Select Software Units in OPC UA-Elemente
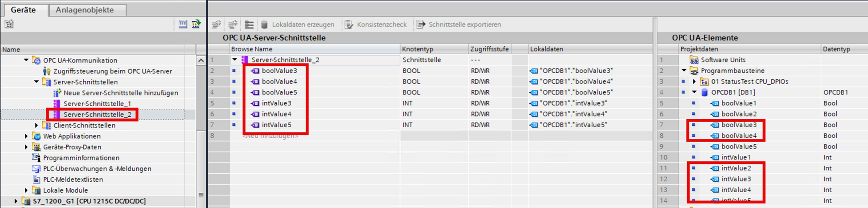The height and width of the screenshot is (208, 868). 723,60
